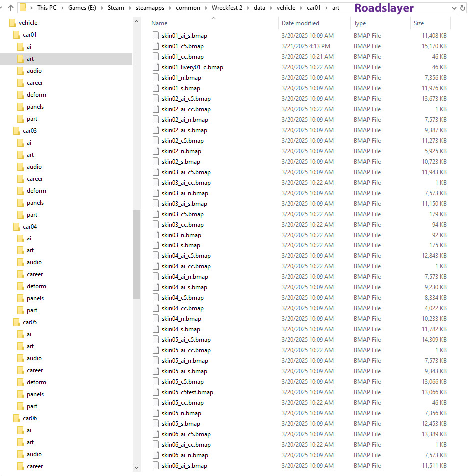The height and width of the screenshot is (476, 468).
Task: Open 'audio' folder under car01
Action: click(34, 71)
